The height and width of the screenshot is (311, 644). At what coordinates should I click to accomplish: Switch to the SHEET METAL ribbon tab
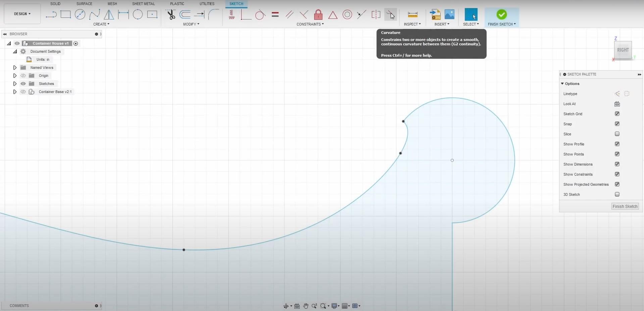click(x=143, y=4)
